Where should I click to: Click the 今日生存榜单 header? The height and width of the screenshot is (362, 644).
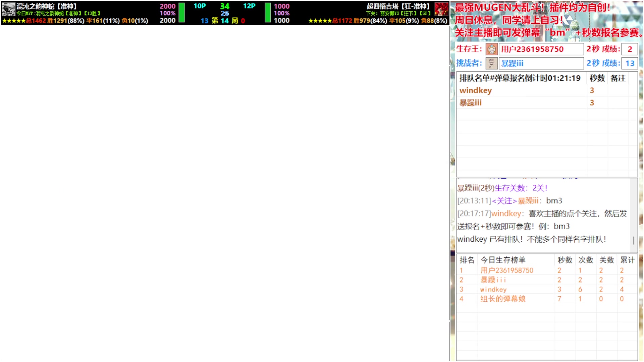click(x=503, y=260)
